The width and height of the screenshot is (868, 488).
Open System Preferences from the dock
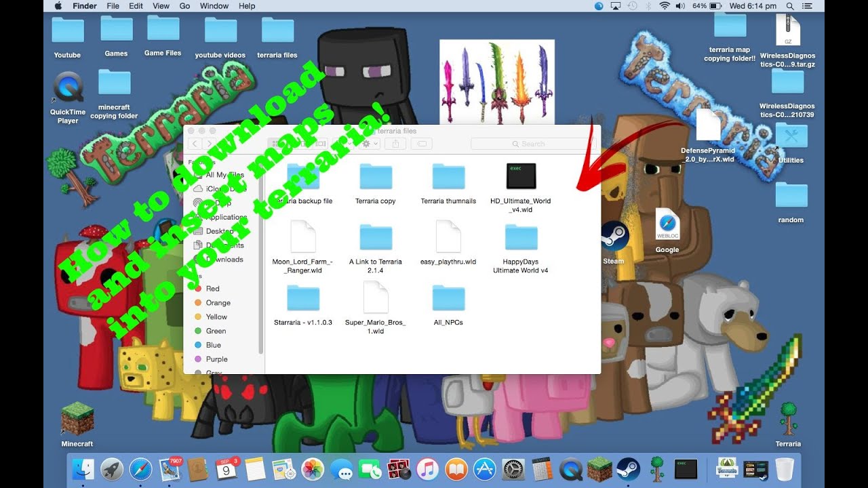tap(513, 469)
